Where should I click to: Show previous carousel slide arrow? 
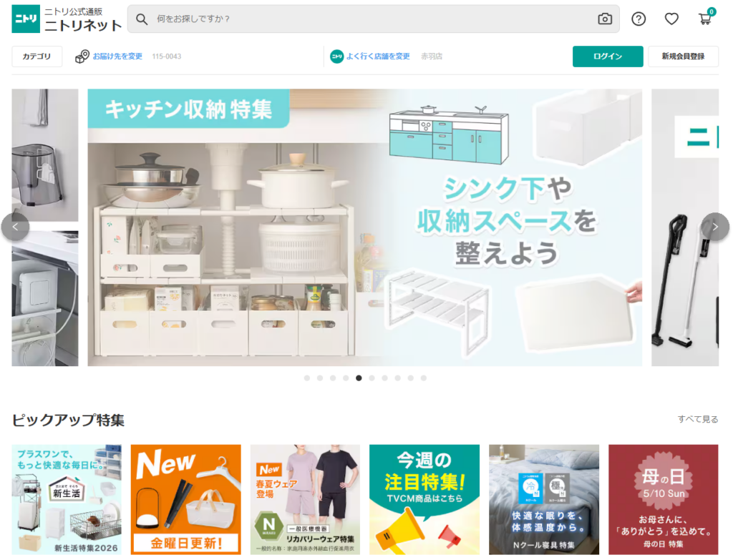(16, 227)
